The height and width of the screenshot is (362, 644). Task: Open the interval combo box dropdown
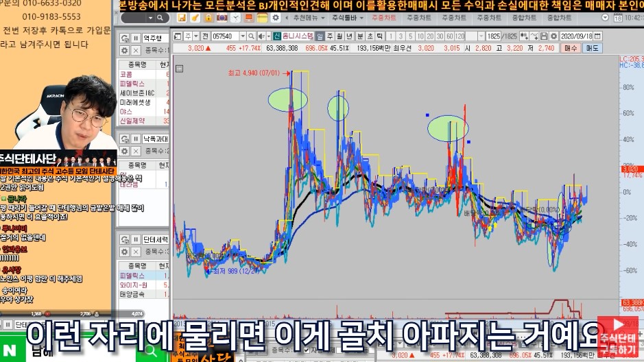pos(481,36)
